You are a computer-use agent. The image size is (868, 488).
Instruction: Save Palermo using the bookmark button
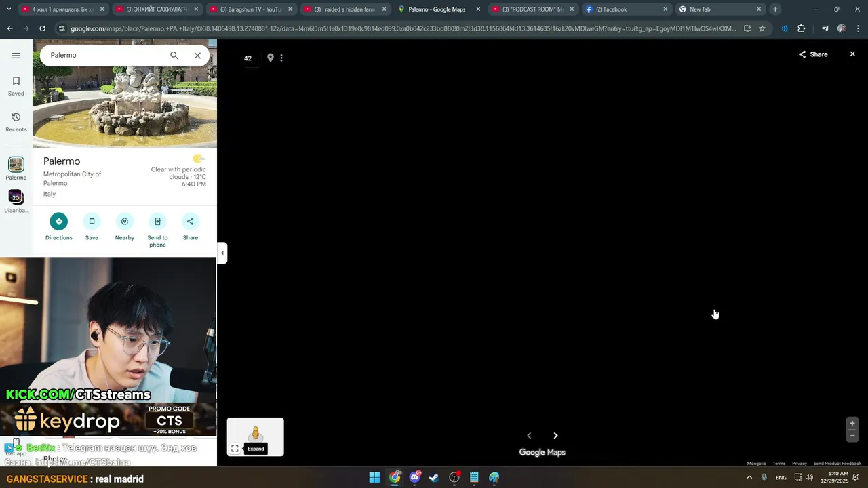tap(92, 222)
